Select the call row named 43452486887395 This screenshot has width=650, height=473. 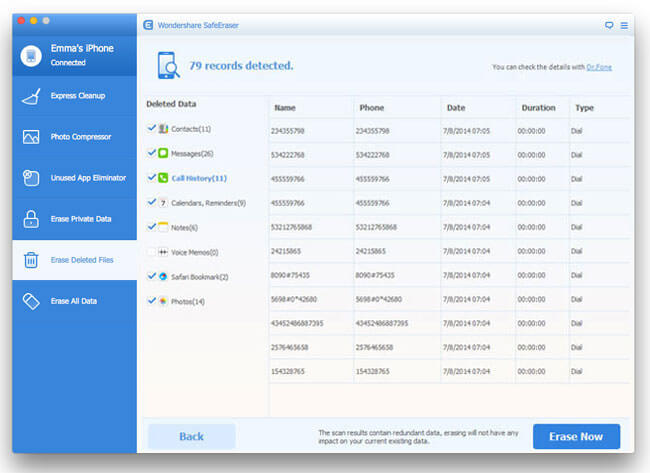[449, 323]
